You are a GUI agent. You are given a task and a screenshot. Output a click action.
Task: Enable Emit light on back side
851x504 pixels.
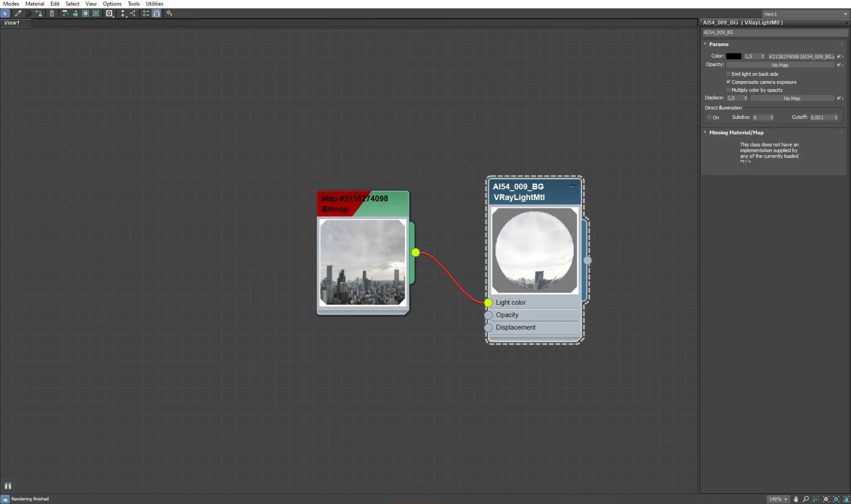[x=728, y=74]
